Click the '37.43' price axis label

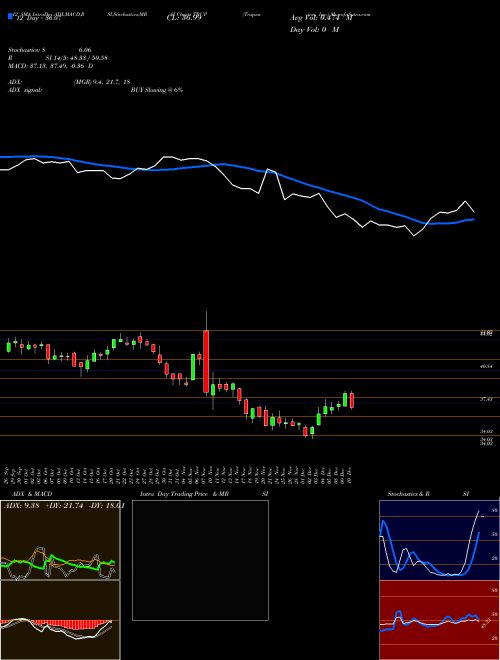click(x=486, y=399)
